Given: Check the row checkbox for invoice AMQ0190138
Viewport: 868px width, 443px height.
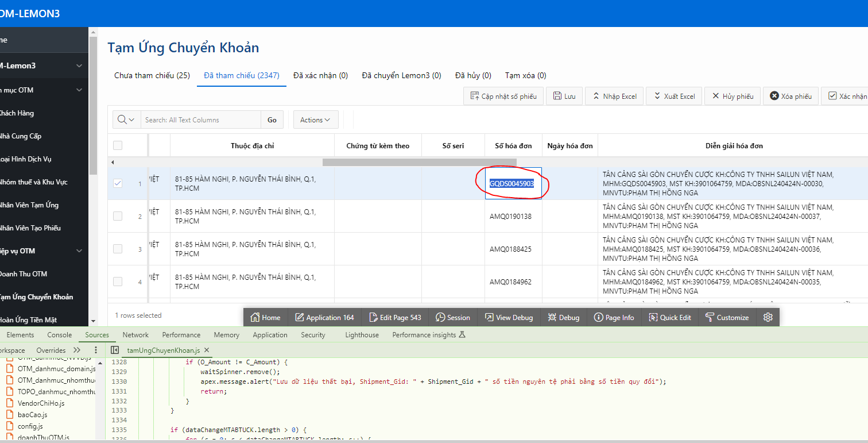Looking at the screenshot, I should click(118, 215).
